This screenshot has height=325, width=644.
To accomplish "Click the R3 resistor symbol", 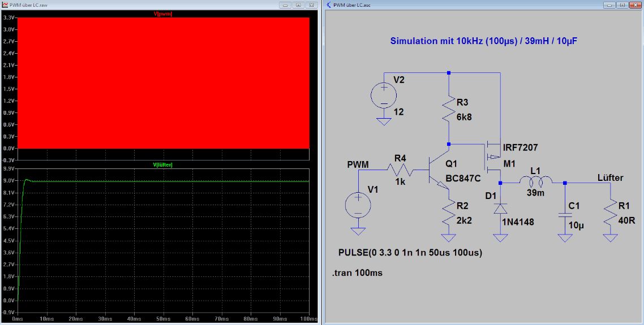I will pos(449,109).
